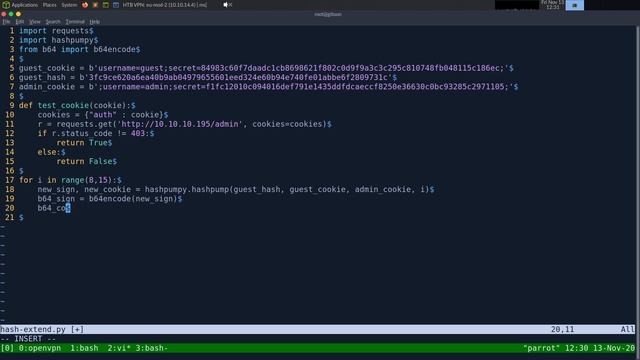Click 'b64encode(new_sign)' on line 19

133,199
